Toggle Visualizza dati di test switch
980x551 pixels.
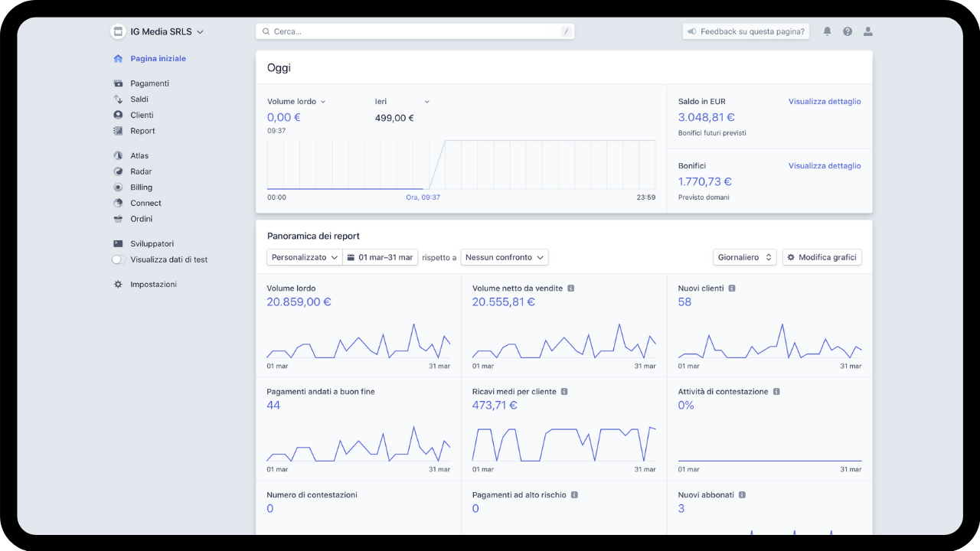point(119,259)
